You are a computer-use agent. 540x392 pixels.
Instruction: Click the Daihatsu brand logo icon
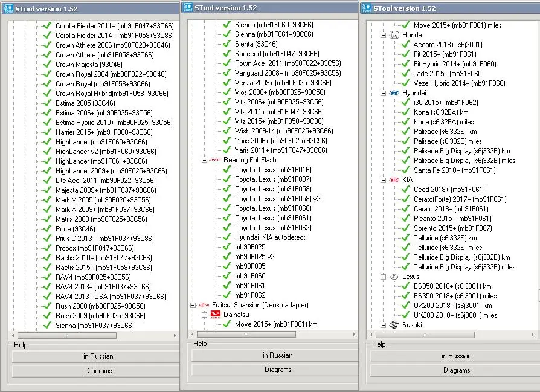click(x=216, y=315)
